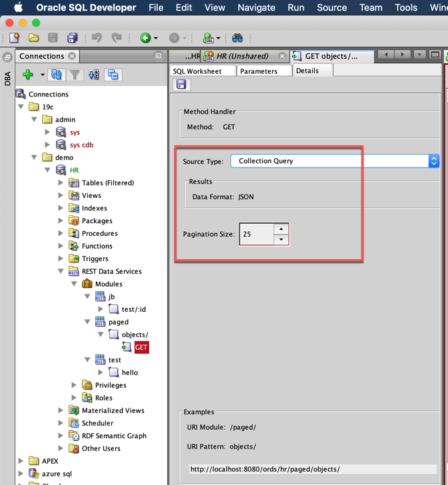Refresh connections with the blue arrows icon
This screenshot has width=448, height=485.
tap(56, 75)
